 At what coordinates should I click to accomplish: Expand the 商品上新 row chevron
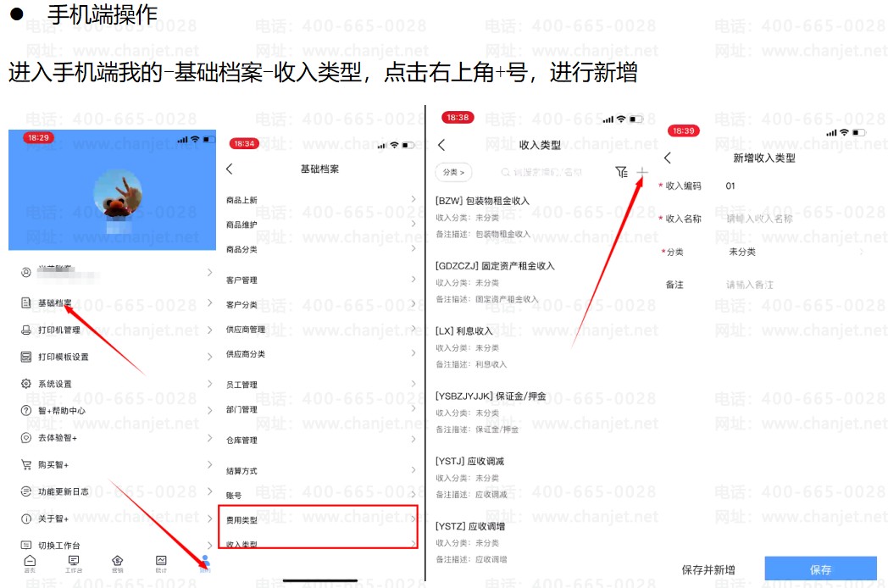click(413, 199)
